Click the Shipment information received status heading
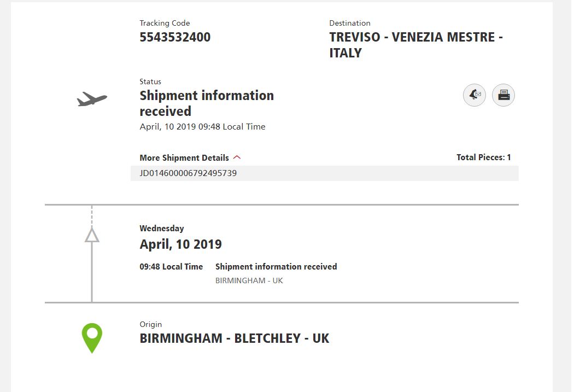 (207, 103)
